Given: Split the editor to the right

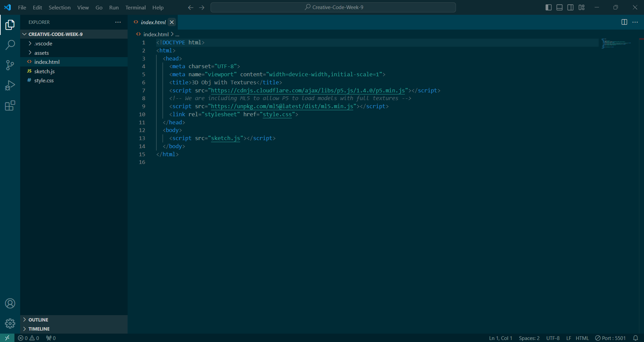Looking at the screenshot, I should [x=625, y=22].
